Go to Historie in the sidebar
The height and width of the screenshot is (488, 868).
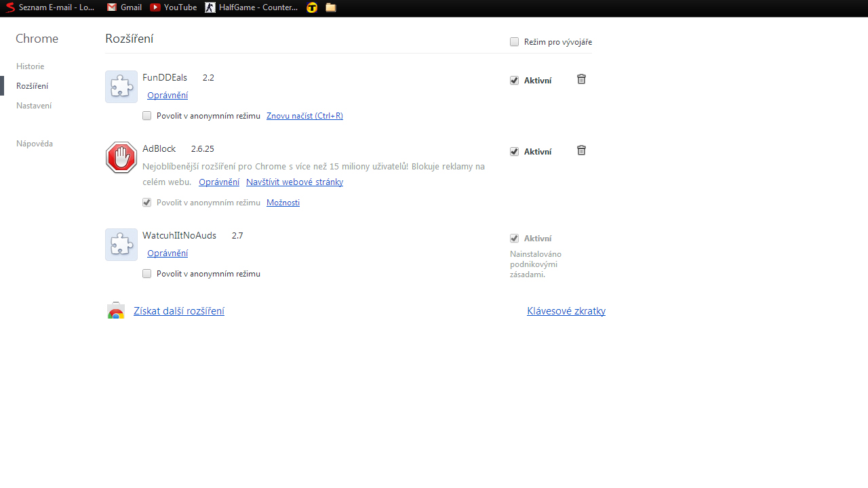[31, 66]
